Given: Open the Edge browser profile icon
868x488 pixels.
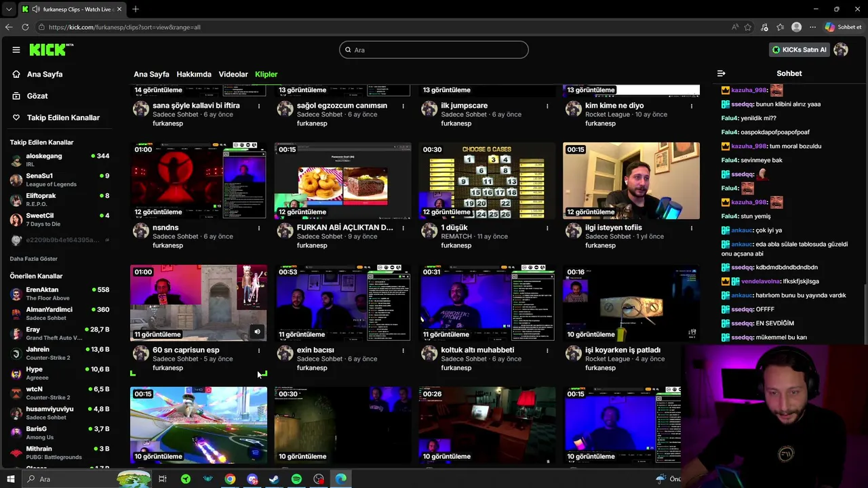Looking at the screenshot, I should point(797,27).
